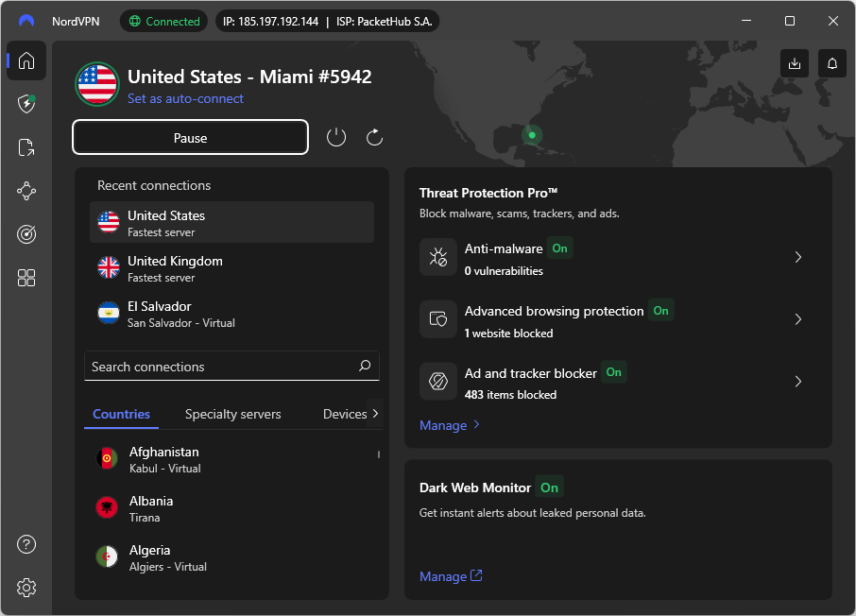Expand Ad and tracker blocker chevron
Screen dimensions: 856x616
point(798,382)
